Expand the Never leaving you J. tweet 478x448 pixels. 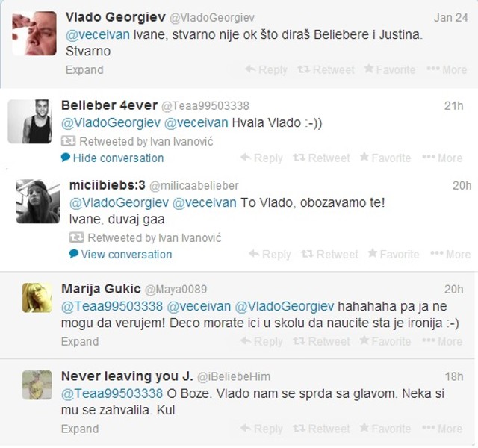pyautogui.click(x=80, y=429)
